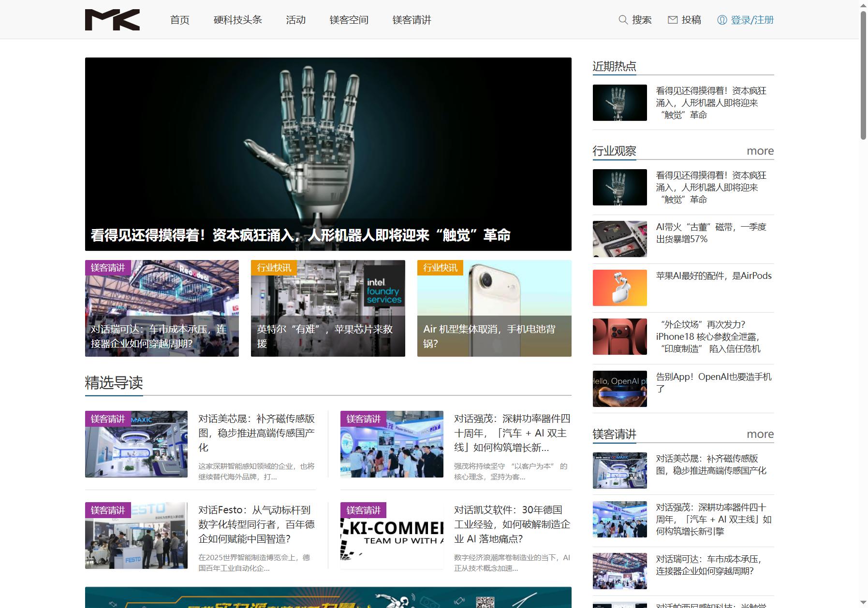Viewport: 868px width, 608px height.
Task: Click more link beside sidebar 镁客请讲
Action: tap(760, 434)
